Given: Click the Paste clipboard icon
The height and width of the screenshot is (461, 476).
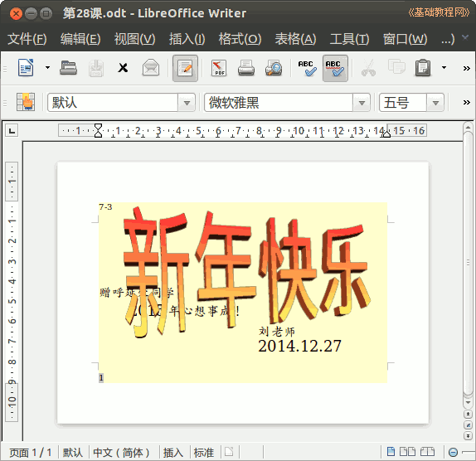Looking at the screenshot, I should tap(423, 68).
